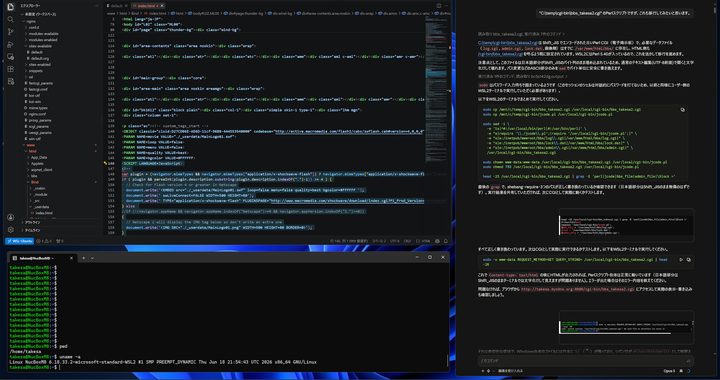This screenshot has height=380, width=720.
Task: Collapse the www folder in Explorer
Action: [x=30, y=145]
